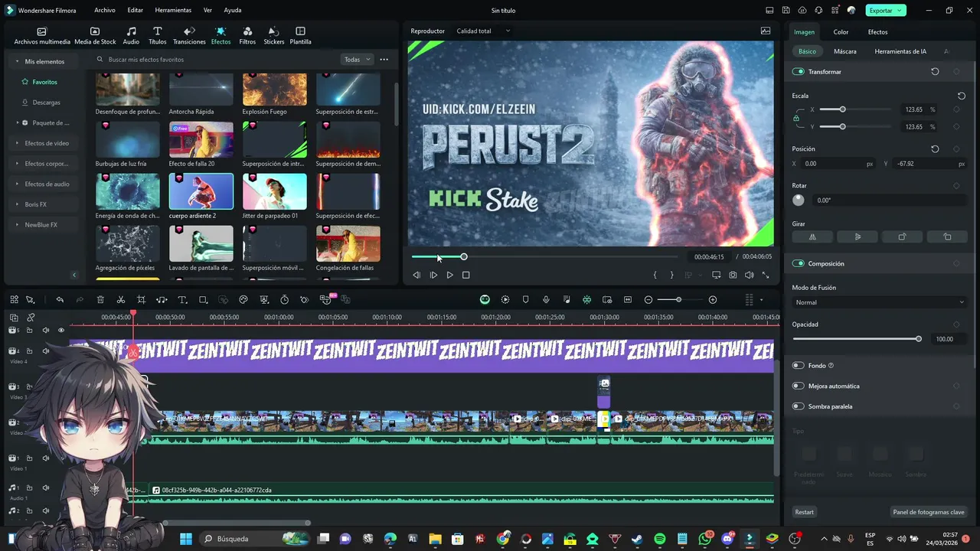Open the color palette tool in timeline toolbar
980x551 pixels.
coord(243,300)
